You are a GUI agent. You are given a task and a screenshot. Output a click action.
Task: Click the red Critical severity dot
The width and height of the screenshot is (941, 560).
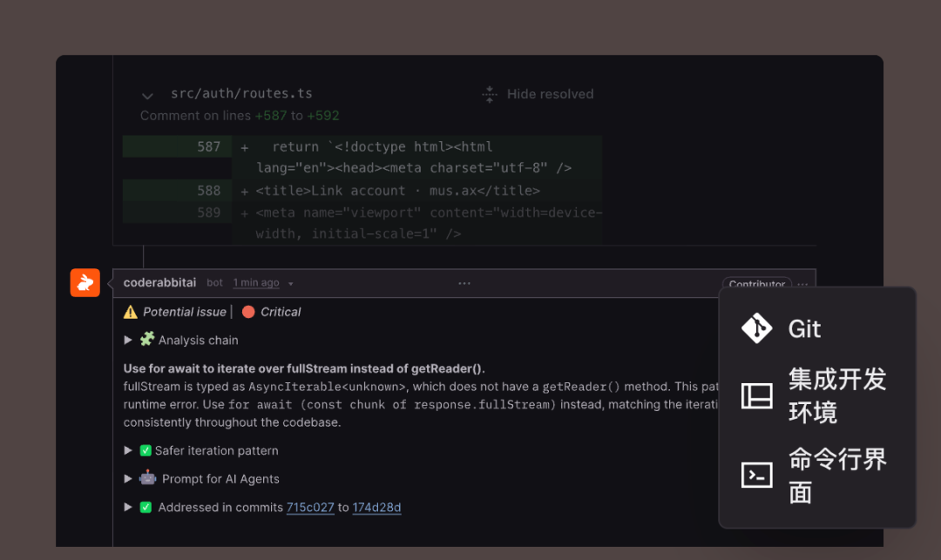[248, 312]
